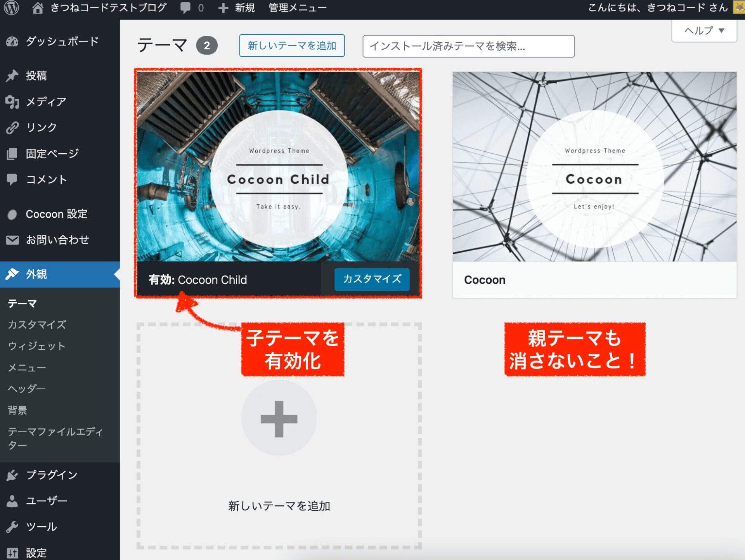This screenshot has width=745, height=560.
Task: Expand the ヘルプ dropdown
Action: (x=703, y=30)
